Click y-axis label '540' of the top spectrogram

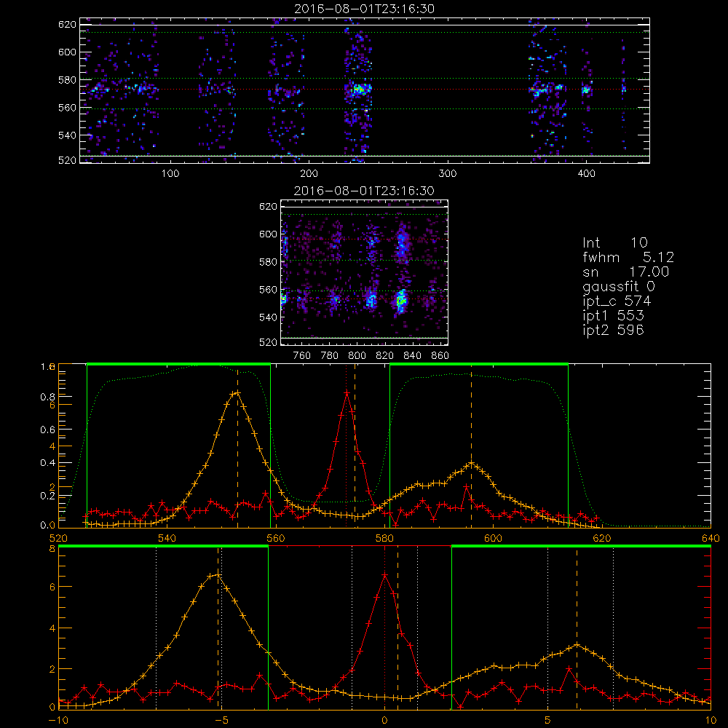(x=67, y=135)
